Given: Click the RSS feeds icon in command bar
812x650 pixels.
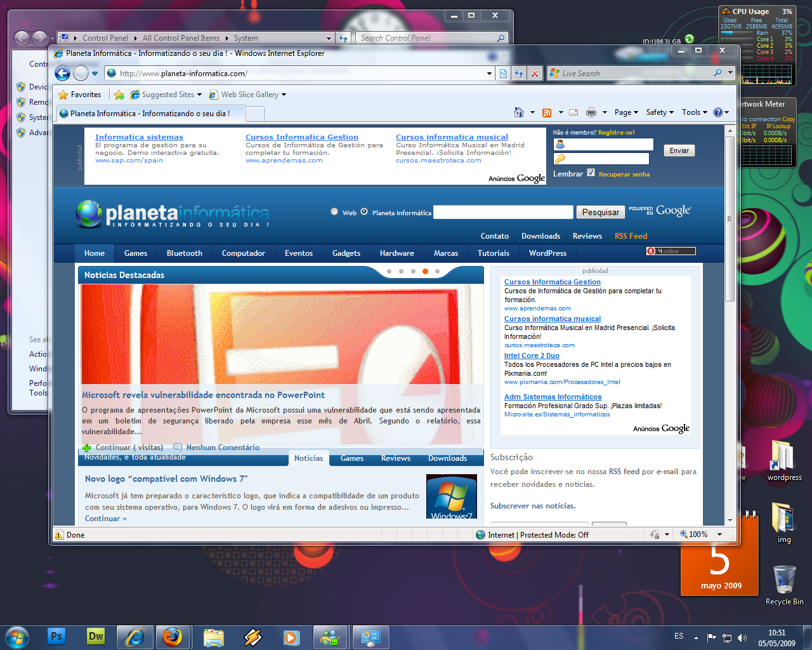Looking at the screenshot, I should click(x=546, y=112).
